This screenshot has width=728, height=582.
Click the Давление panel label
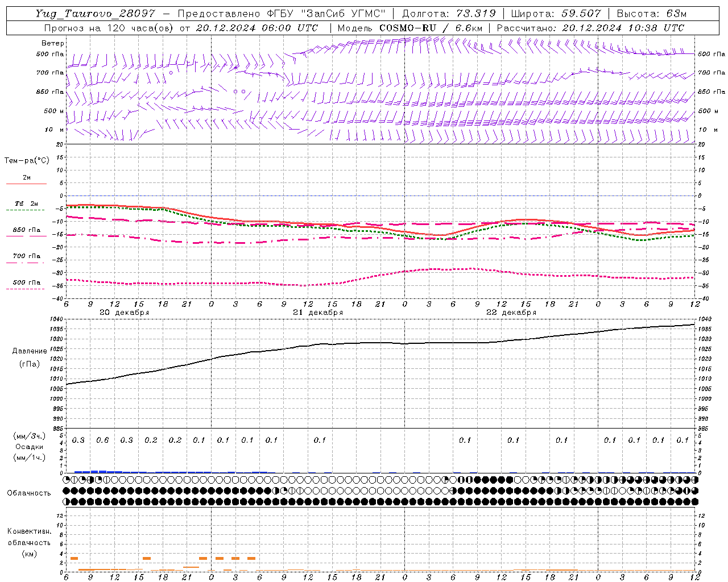(30, 351)
